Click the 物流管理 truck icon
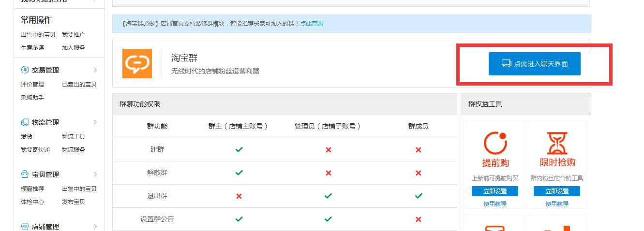Image resolution: width=644 pixels, height=231 pixels. 25,122
